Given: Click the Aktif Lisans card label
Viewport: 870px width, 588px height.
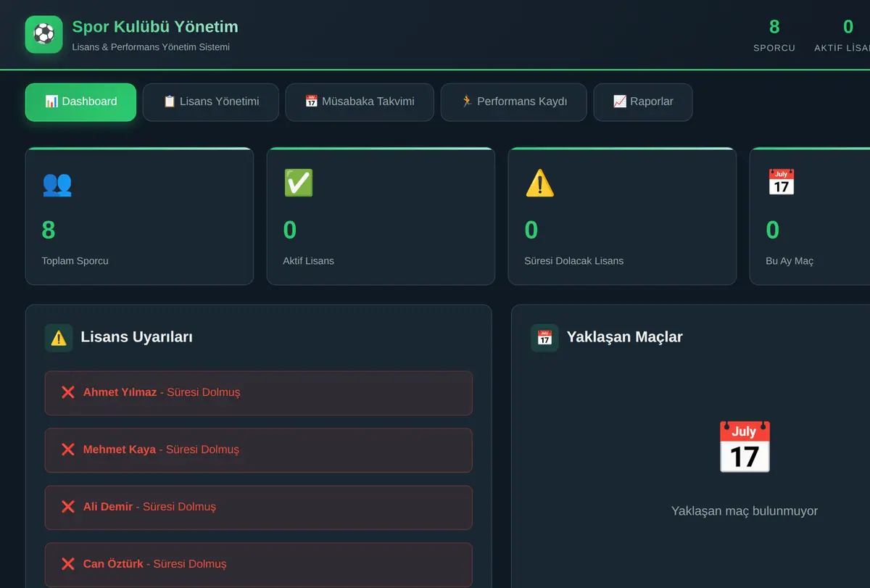Looking at the screenshot, I should click(309, 261).
